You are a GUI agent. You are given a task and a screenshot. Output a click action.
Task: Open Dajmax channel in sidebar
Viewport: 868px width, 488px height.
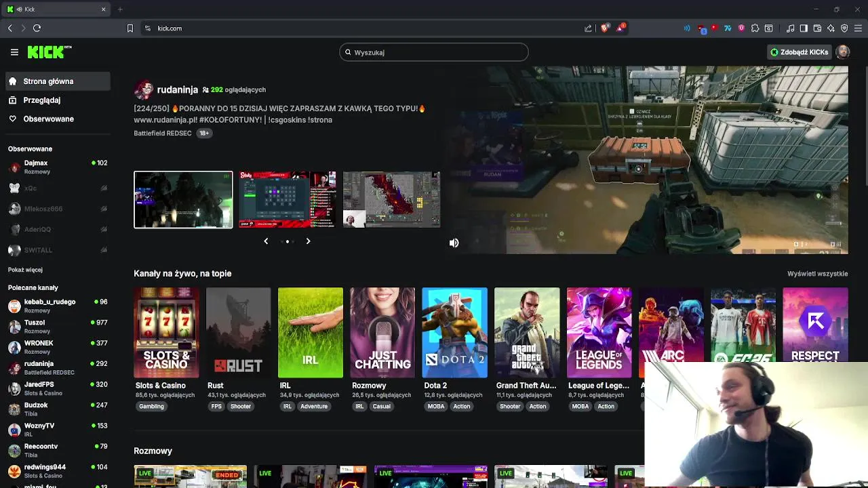coord(57,167)
